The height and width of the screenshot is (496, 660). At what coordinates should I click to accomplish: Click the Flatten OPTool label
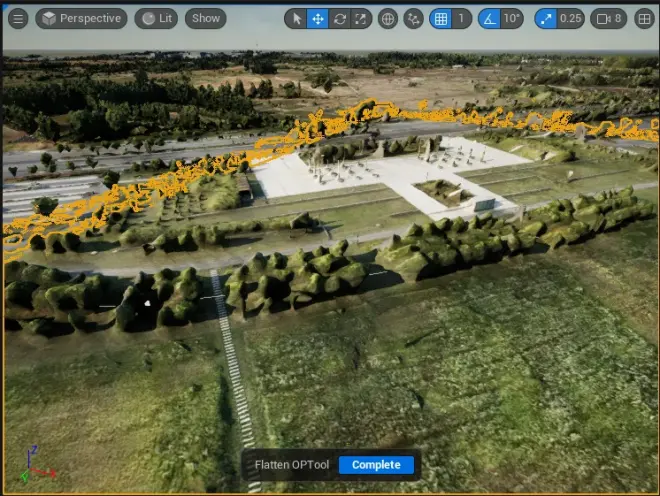[x=292, y=465]
